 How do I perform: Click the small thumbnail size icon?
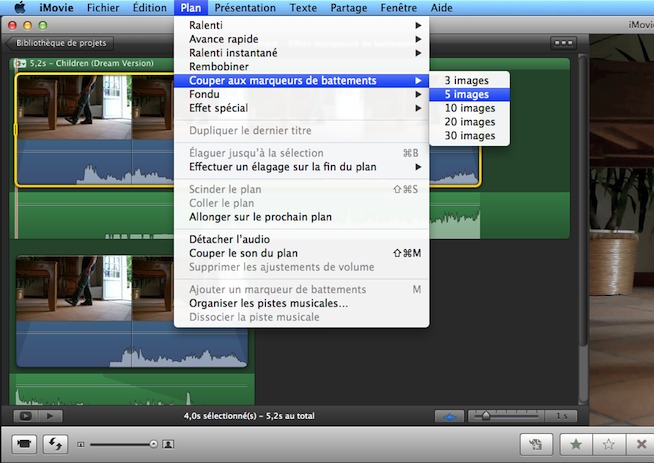pyautogui.click(x=81, y=445)
